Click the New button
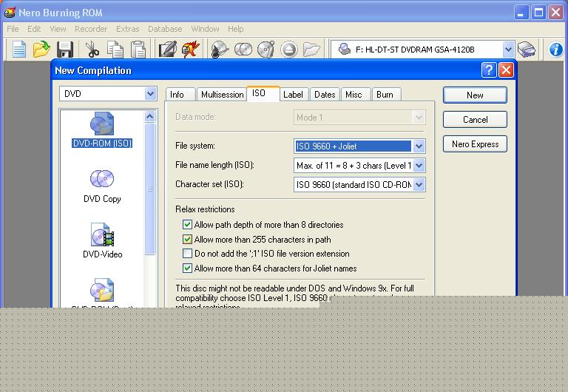The height and width of the screenshot is (392, 568). (475, 95)
